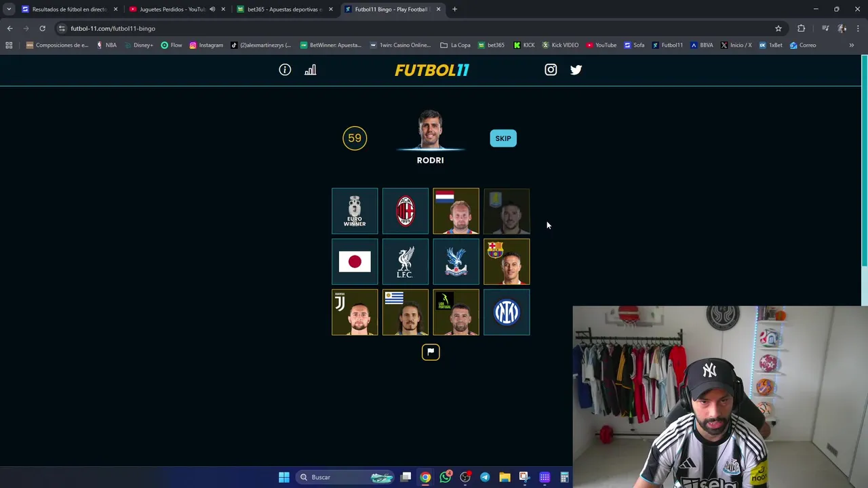
Task: Open OBS Studio from the taskbar
Action: pyautogui.click(x=465, y=477)
